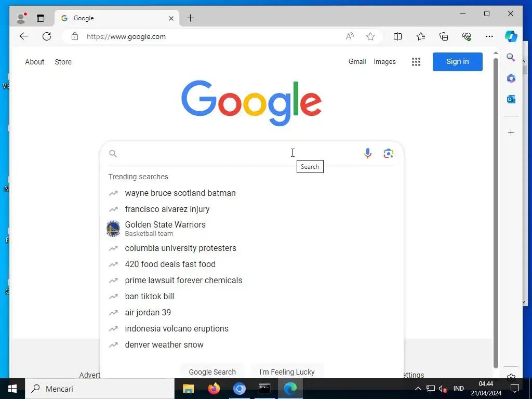The width and height of the screenshot is (532, 399).
Task: Open File Explorer from taskbar
Action: point(188,389)
